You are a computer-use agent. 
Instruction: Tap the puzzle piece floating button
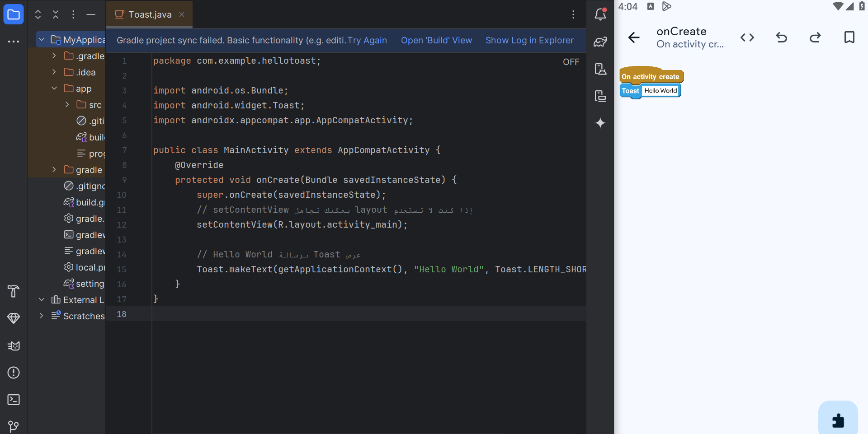coord(838,420)
